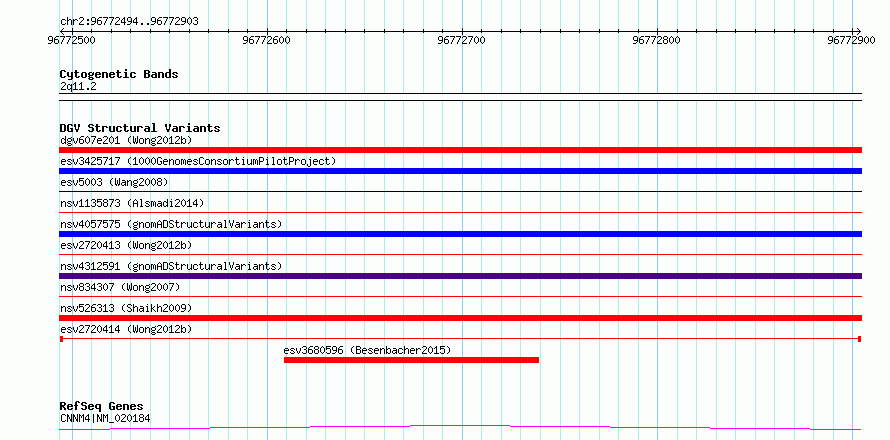Open the esv2720413 (Wong2012b) label

click(126, 245)
